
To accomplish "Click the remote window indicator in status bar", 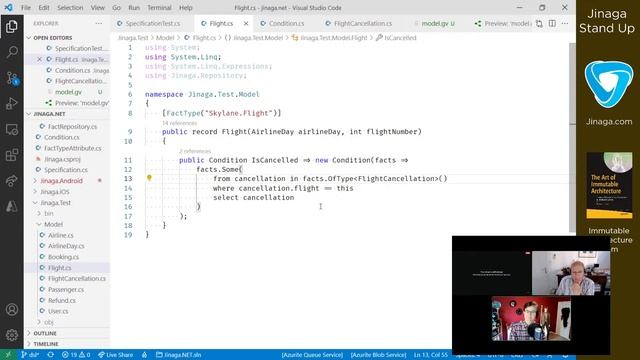I will point(8,355).
